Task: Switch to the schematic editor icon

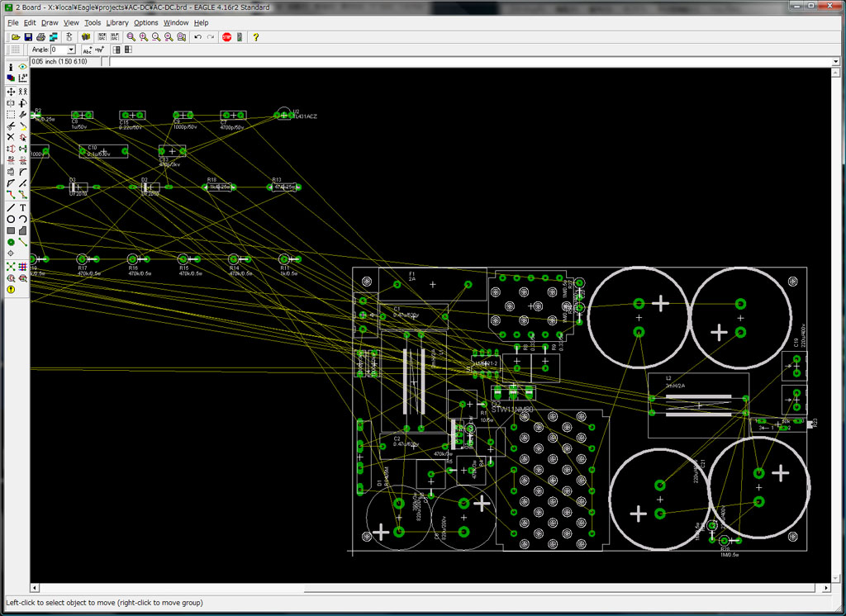Action: pos(69,36)
